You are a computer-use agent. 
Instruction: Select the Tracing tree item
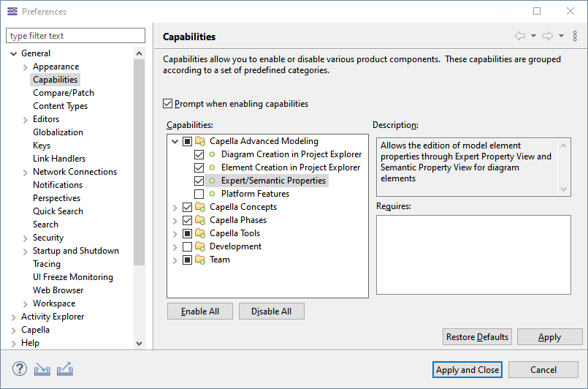pyautogui.click(x=47, y=263)
